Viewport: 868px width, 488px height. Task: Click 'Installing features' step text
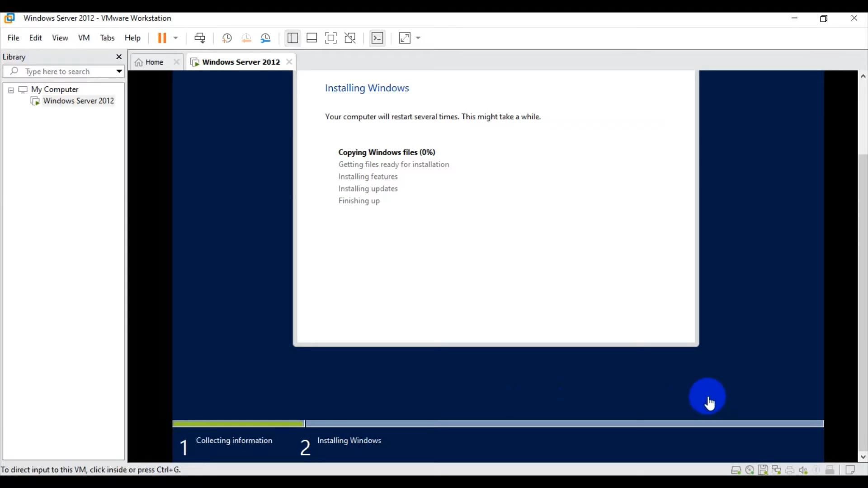[x=368, y=177]
